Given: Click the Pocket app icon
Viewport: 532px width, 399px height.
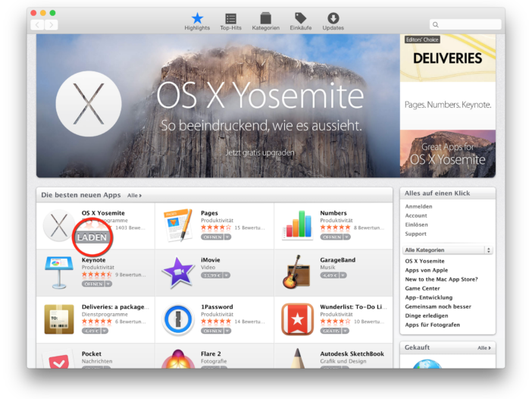Looking at the screenshot, I should click(58, 360).
